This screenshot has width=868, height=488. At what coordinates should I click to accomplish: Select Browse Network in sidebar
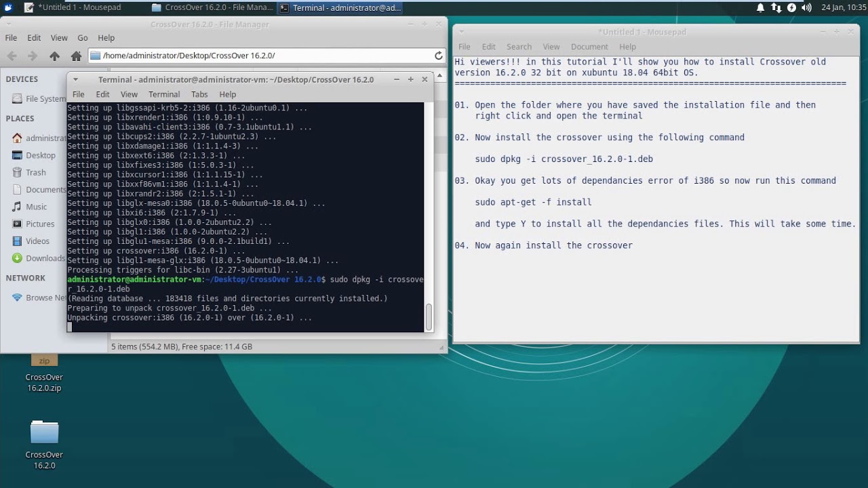pos(39,298)
